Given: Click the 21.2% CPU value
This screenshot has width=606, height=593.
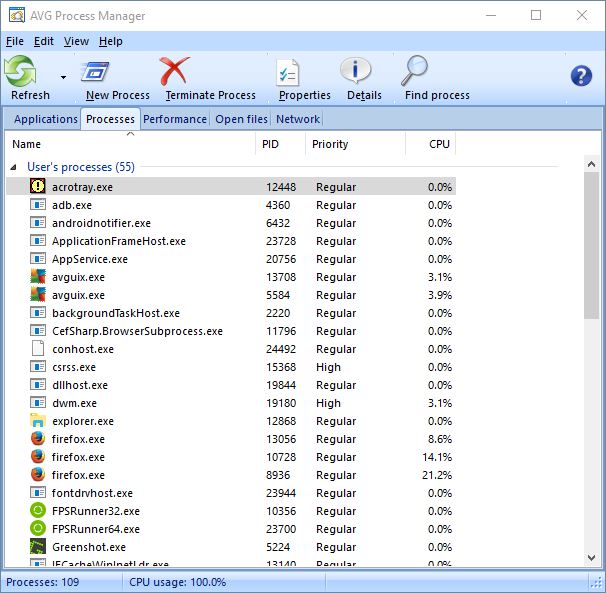Looking at the screenshot, I should (437, 475).
